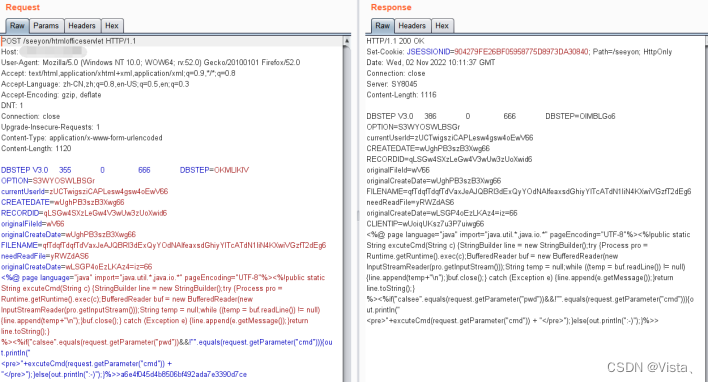Click the response RECORDID parameter line
Screen dimensions: 708x383
click(x=449, y=159)
